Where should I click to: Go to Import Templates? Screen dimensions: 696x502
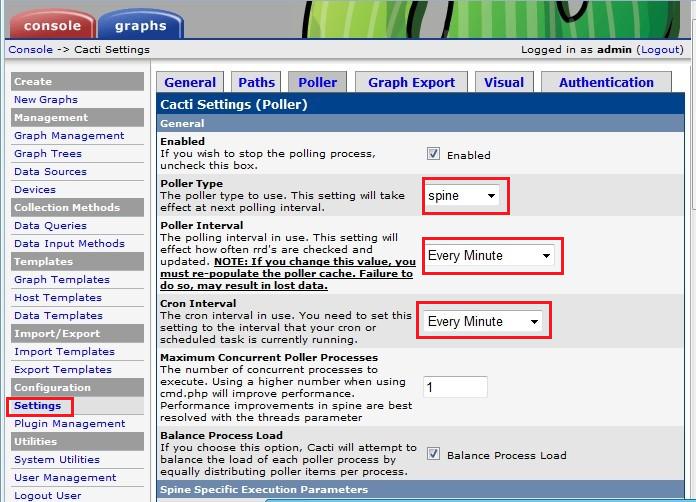(x=64, y=352)
